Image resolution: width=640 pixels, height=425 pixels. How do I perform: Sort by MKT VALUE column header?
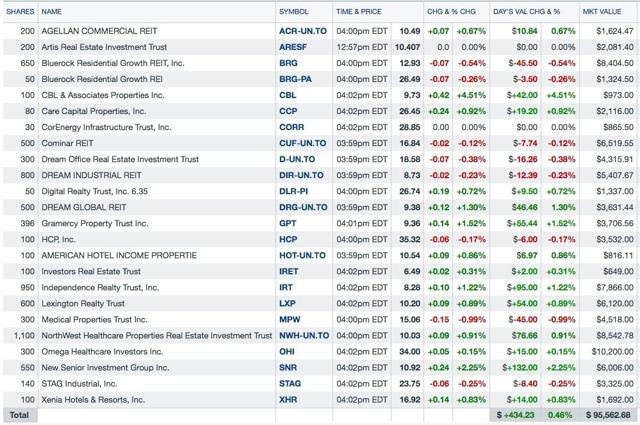(602, 11)
